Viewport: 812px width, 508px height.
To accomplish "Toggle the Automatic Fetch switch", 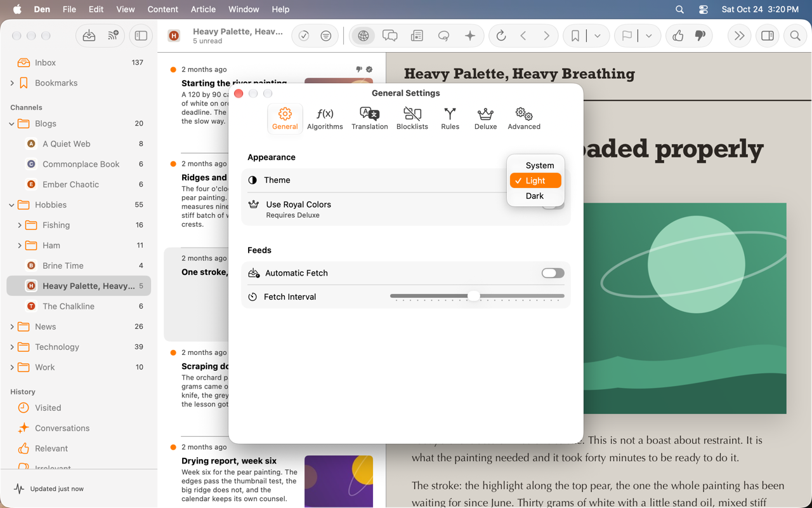I will [x=553, y=273].
